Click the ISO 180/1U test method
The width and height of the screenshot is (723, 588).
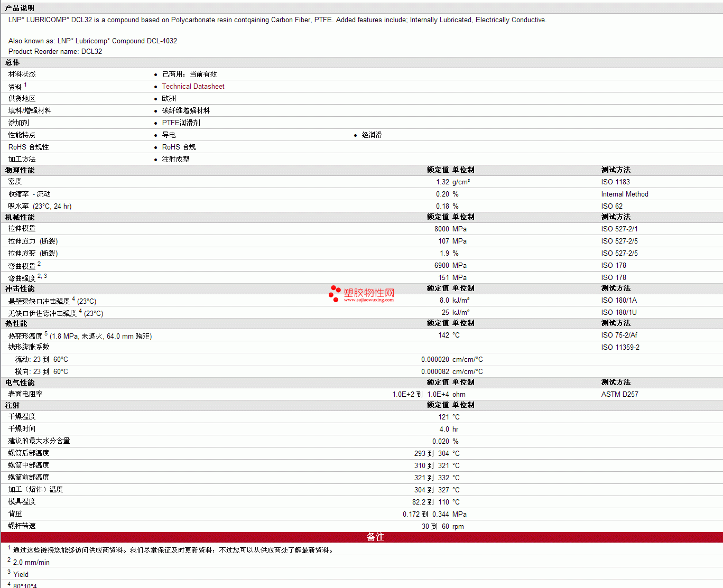[619, 312]
